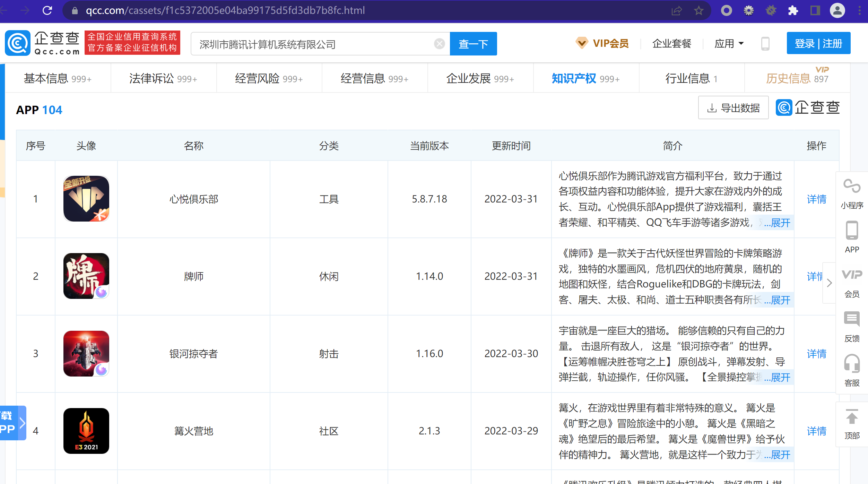This screenshot has width=868, height=484.
Task: Clear the search box with the X icon
Action: tap(440, 44)
